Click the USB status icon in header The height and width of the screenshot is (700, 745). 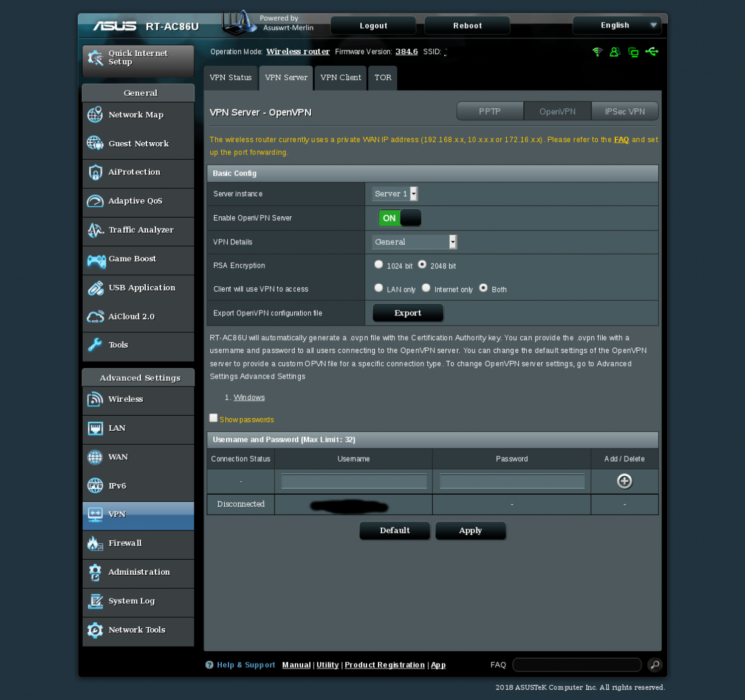coord(652,52)
